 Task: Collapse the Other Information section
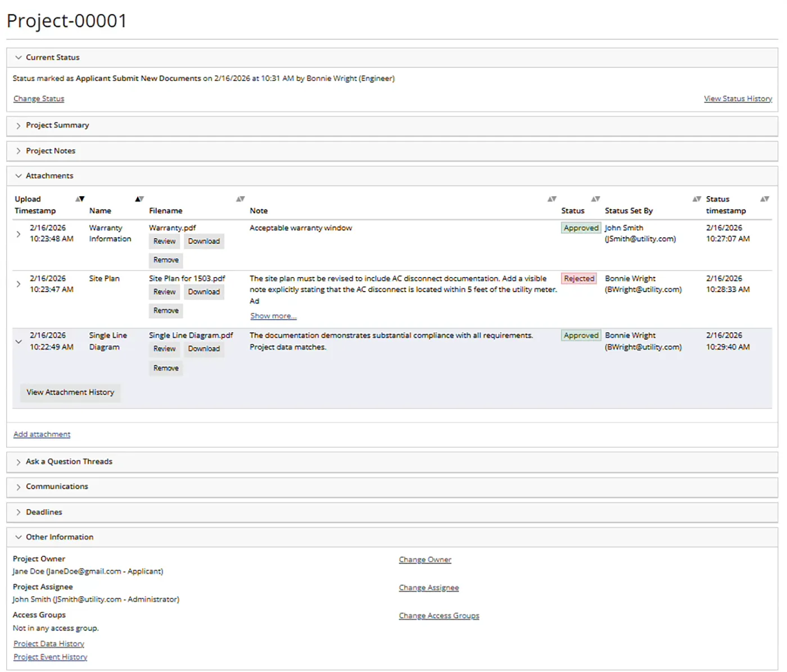point(19,537)
